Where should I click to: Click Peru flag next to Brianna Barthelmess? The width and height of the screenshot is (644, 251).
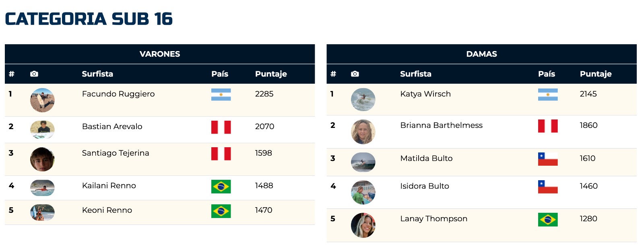(548, 126)
